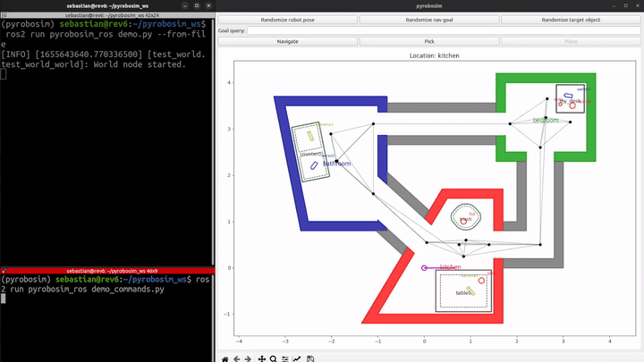
Task: Click the red kitchen room label
Action: [x=450, y=266]
